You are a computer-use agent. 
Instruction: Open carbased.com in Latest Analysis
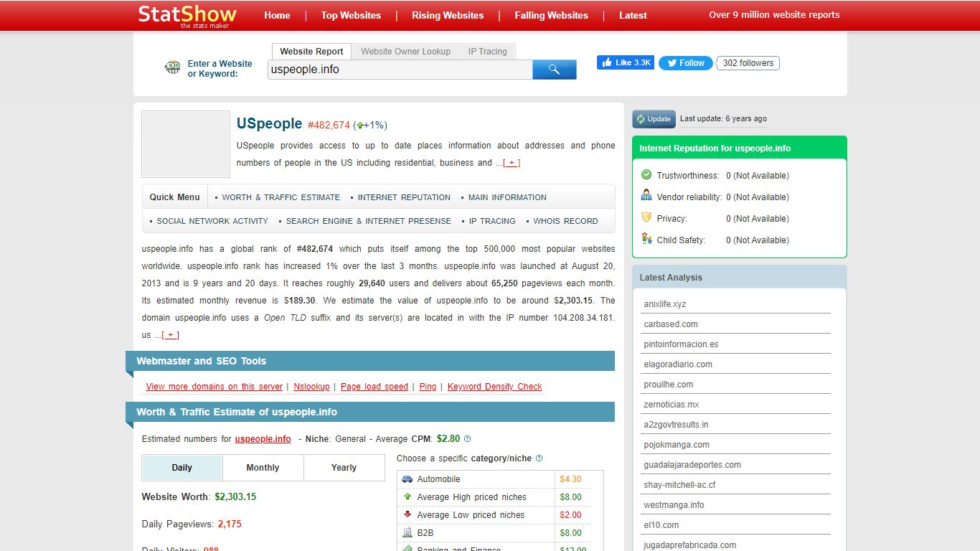(x=671, y=324)
